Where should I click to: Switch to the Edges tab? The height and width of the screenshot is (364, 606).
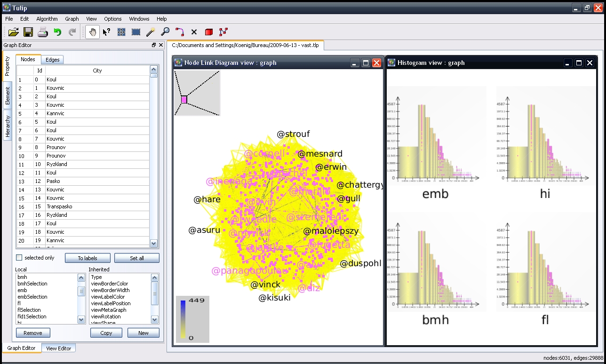coord(52,60)
